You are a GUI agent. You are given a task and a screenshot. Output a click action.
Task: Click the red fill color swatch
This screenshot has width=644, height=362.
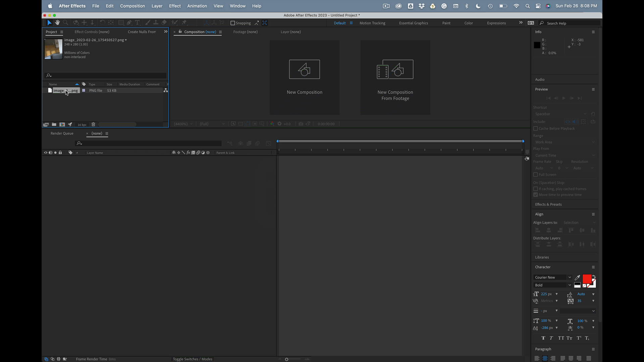tap(587, 279)
